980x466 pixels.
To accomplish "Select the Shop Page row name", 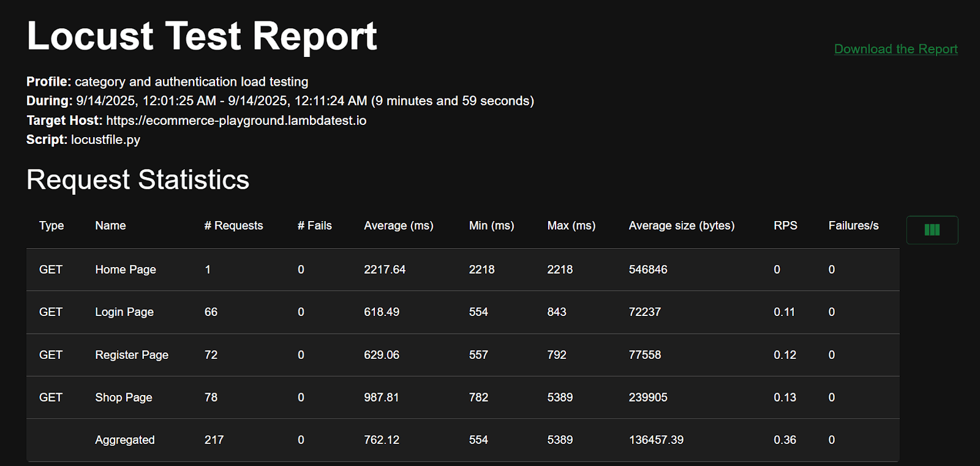I will point(124,397).
